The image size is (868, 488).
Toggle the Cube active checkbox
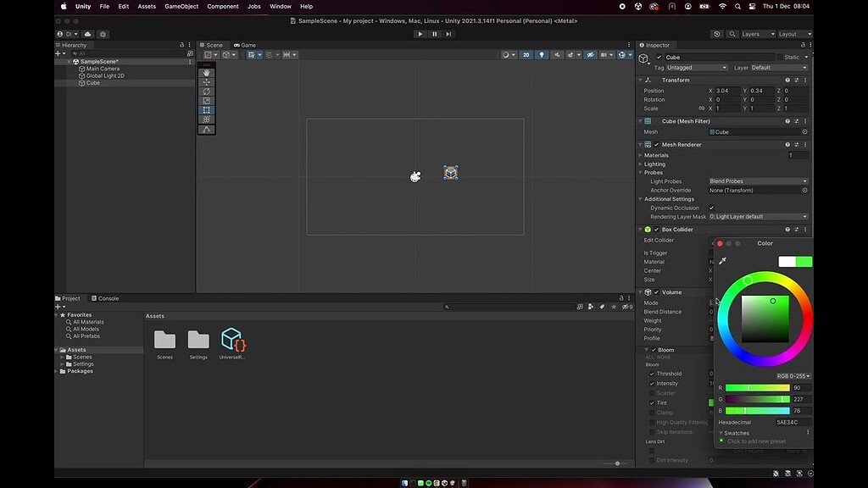point(659,57)
